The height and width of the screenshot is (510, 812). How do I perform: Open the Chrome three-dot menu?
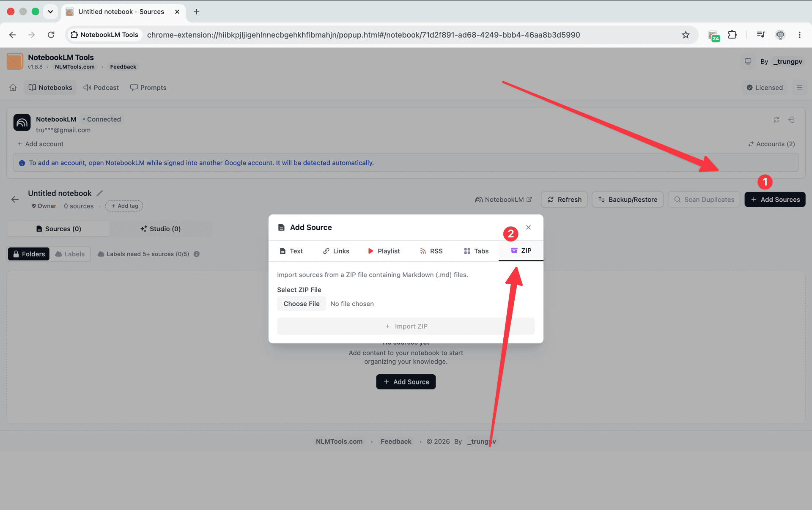pos(799,35)
